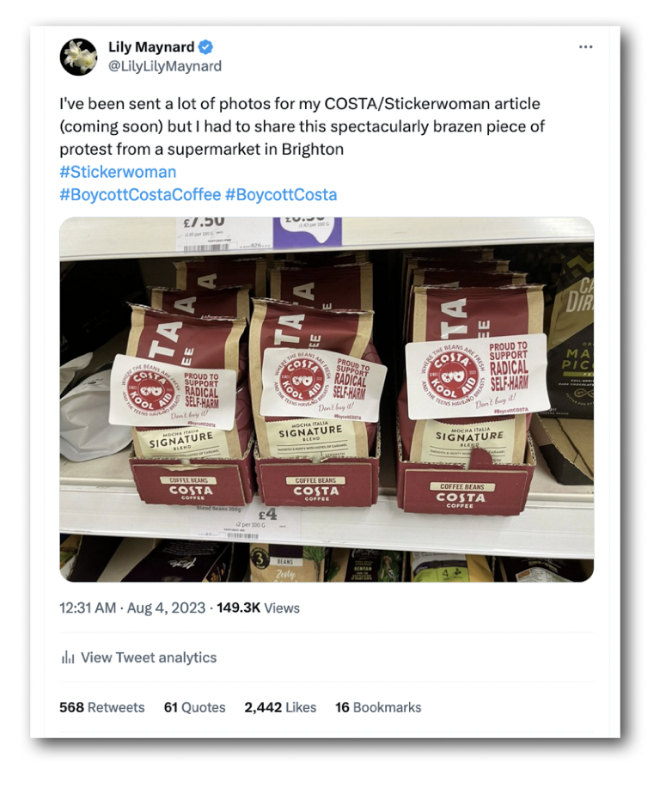Open the Lily Maynard display name link
The height and width of the screenshot is (794, 672).
coord(151,47)
